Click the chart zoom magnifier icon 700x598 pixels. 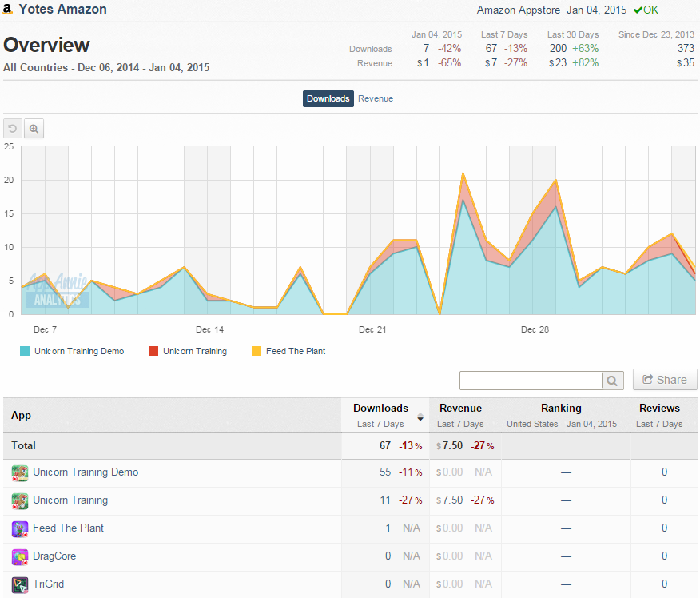[x=34, y=129]
